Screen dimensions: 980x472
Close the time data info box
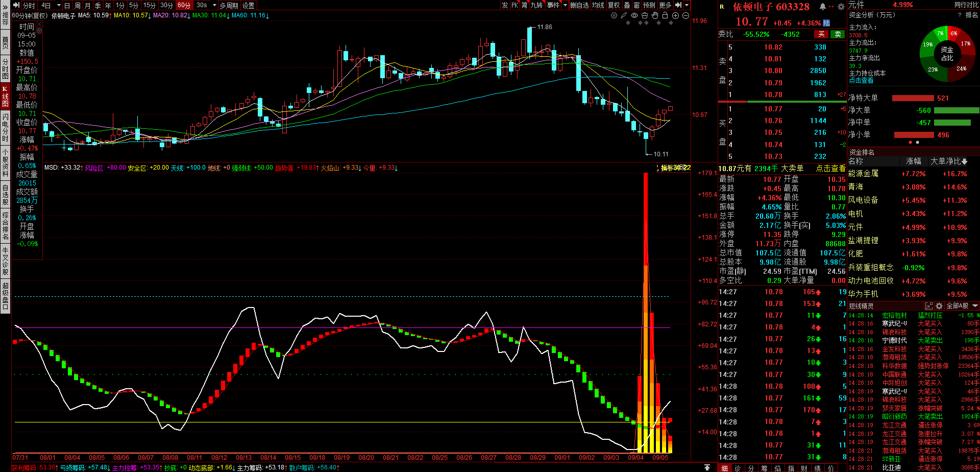[x=39, y=24]
